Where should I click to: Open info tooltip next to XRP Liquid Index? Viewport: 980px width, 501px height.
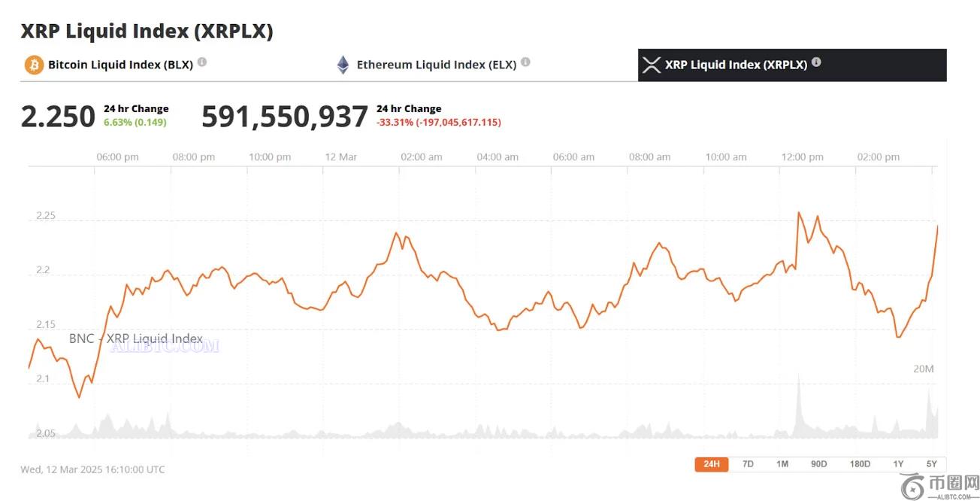point(816,62)
